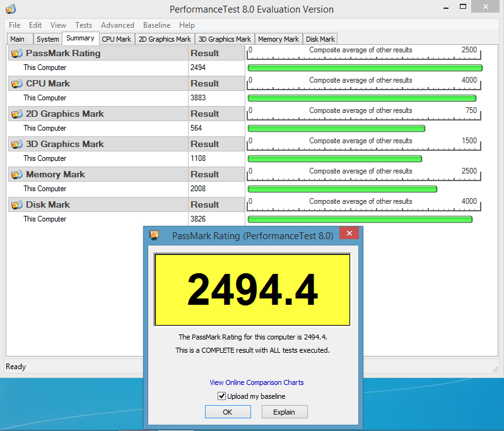Click the 2D Graphics Mark green result bar
504x431 pixels.
click(x=337, y=128)
